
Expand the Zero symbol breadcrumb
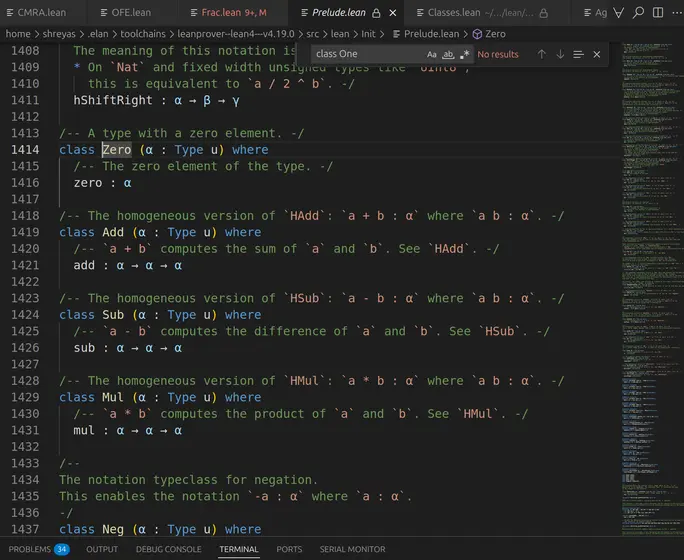(x=495, y=33)
